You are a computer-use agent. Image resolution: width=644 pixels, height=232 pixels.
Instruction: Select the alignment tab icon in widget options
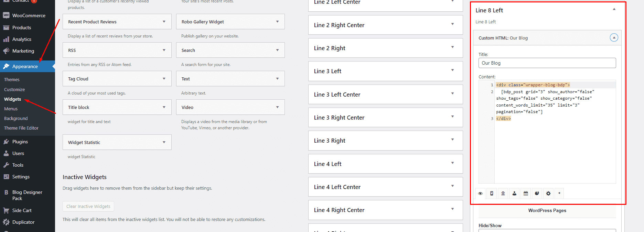point(503,193)
